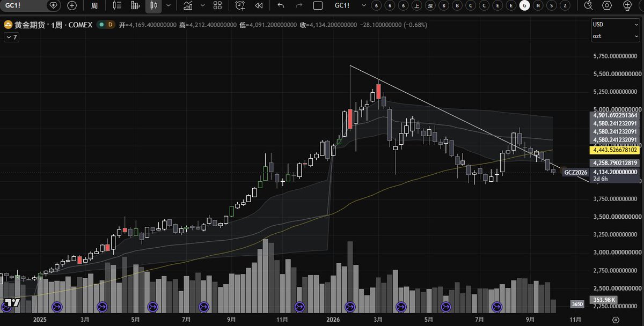Select the candlestick chart style icon
The image size is (644, 326).
tap(154, 5)
